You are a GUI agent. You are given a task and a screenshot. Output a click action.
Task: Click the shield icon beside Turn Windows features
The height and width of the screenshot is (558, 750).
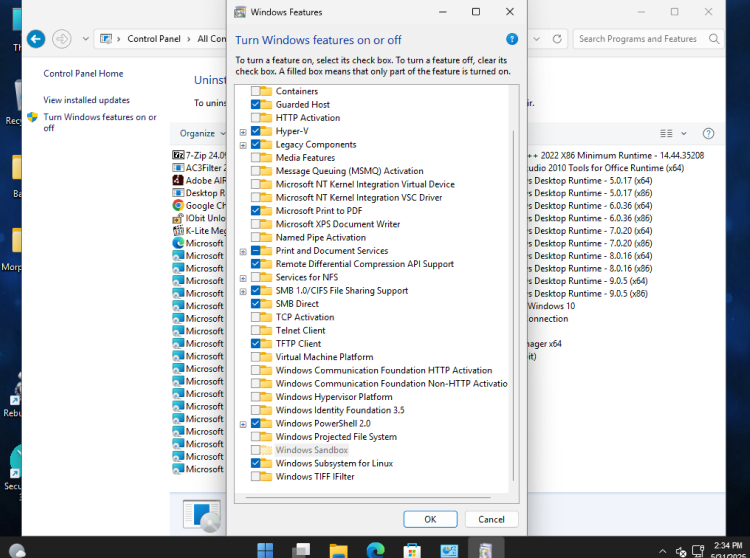point(33,117)
